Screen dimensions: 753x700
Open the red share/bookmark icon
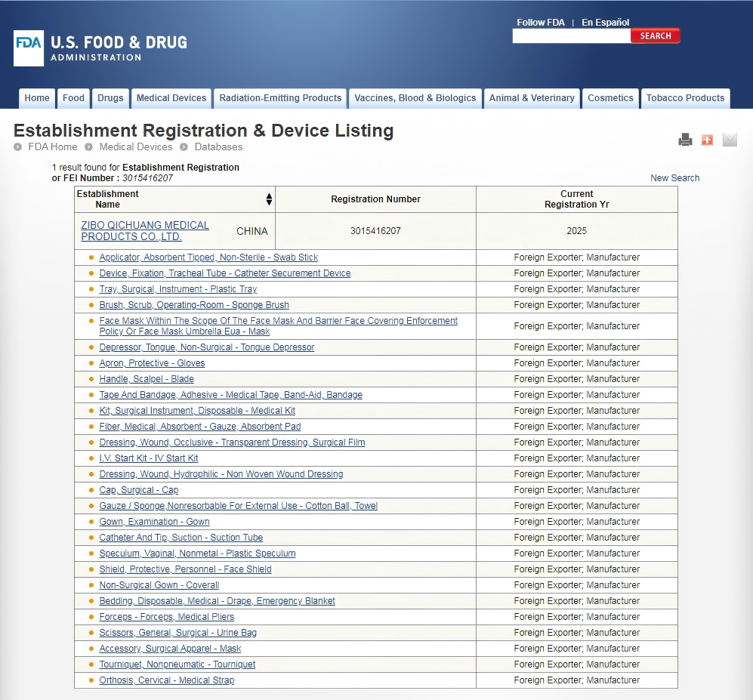[x=707, y=140]
